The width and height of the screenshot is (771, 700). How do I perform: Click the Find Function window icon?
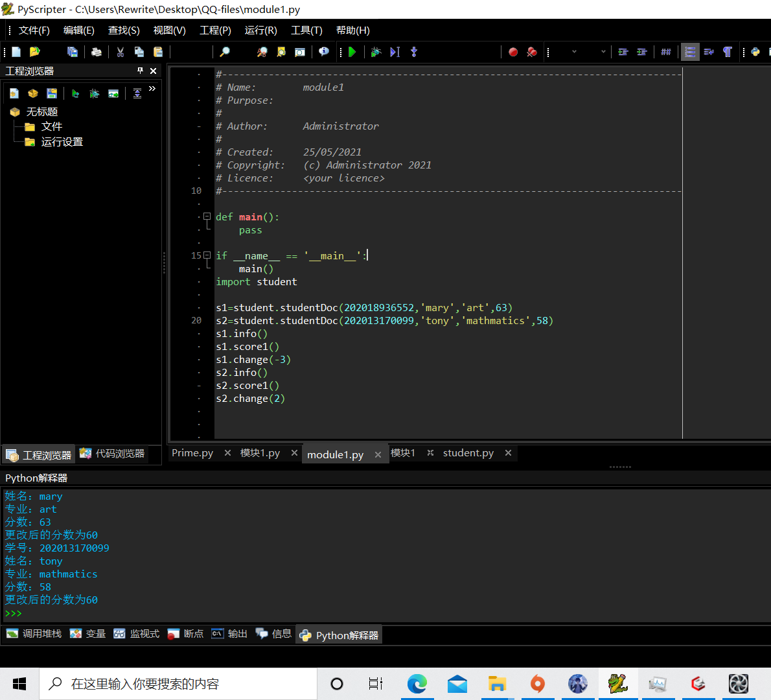click(x=300, y=52)
